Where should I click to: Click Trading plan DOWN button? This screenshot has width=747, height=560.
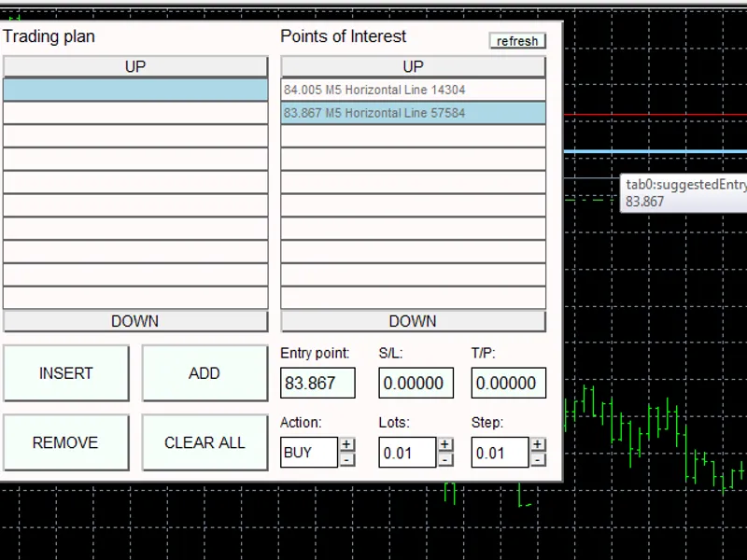point(135,321)
